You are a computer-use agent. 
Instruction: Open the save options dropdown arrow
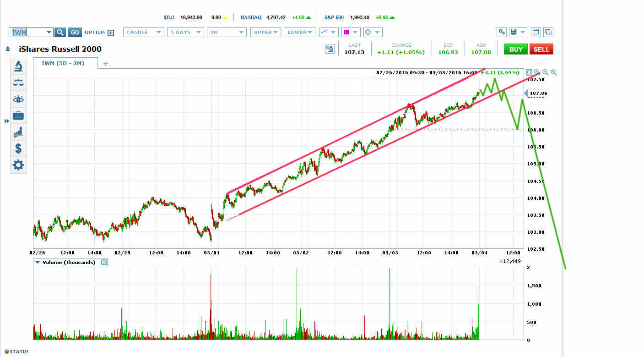pyautogui.click(x=523, y=33)
